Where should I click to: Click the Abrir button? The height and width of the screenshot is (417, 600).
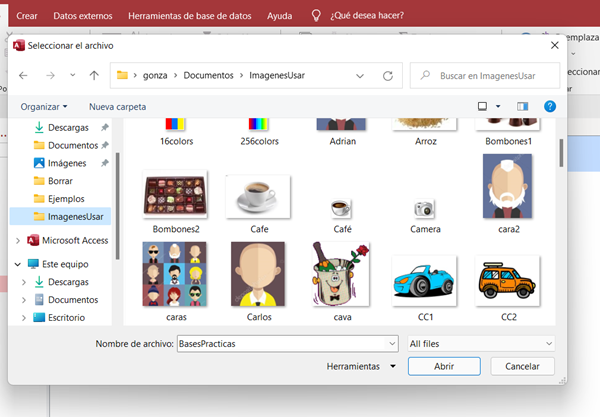click(444, 367)
